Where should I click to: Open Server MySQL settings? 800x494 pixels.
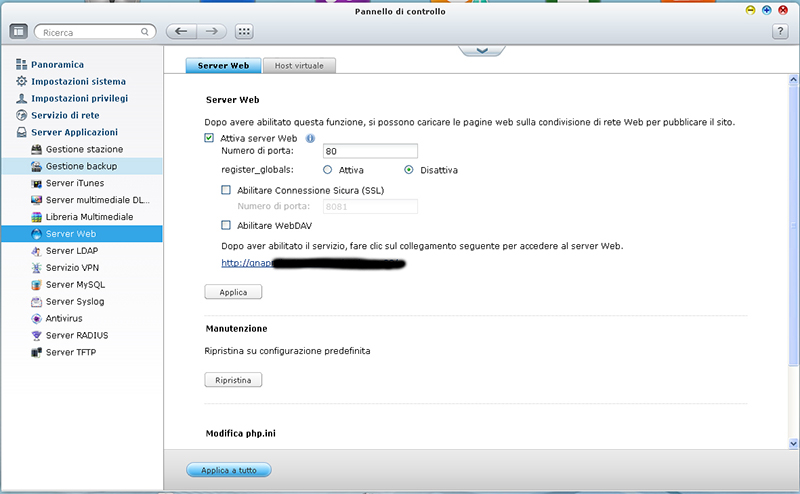tap(75, 284)
